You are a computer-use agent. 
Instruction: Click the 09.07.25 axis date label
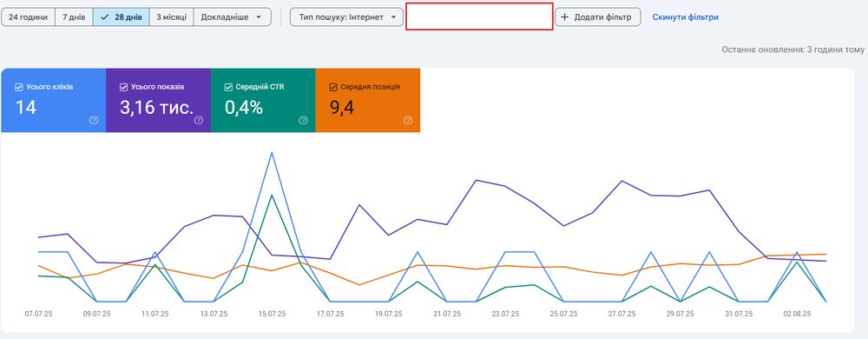97,314
